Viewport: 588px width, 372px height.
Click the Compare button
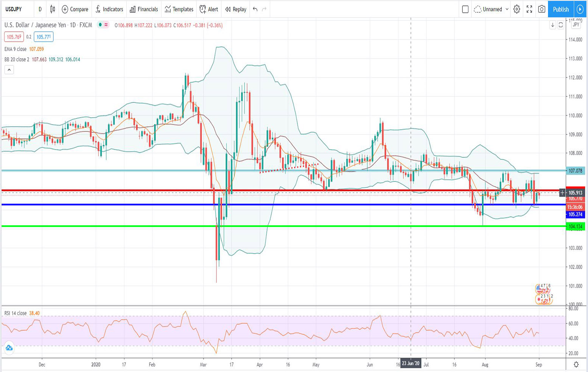[75, 9]
